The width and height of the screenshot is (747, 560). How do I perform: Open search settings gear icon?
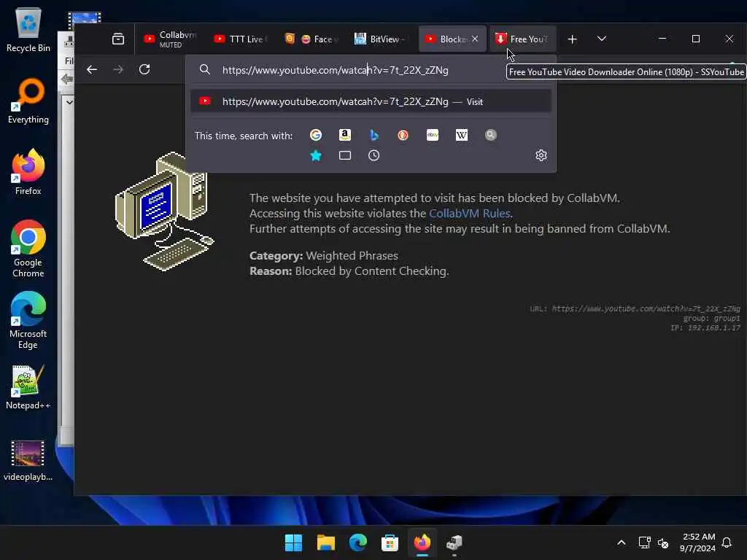click(541, 156)
